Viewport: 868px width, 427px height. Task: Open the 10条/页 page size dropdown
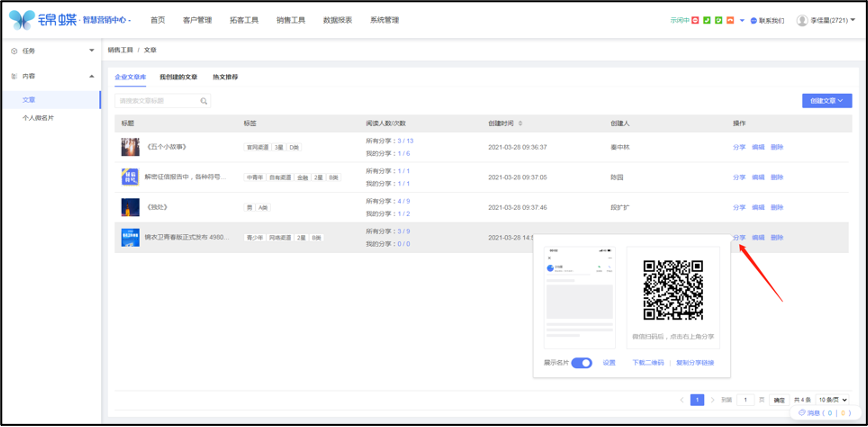[832, 400]
